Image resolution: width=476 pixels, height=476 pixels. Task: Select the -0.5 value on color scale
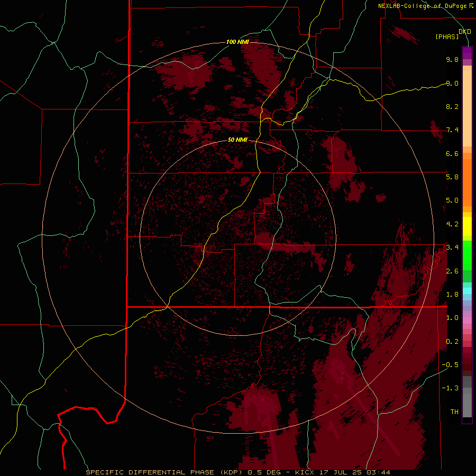pos(450,365)
